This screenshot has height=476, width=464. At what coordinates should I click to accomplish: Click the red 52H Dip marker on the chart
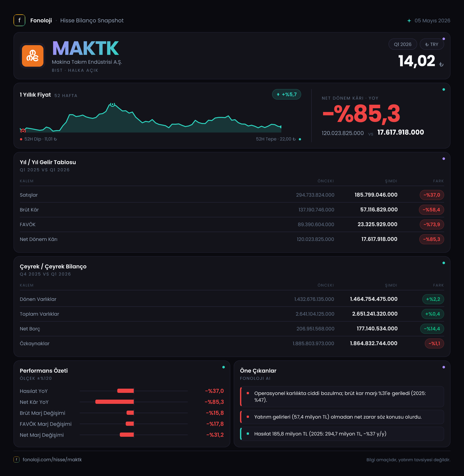23,131
